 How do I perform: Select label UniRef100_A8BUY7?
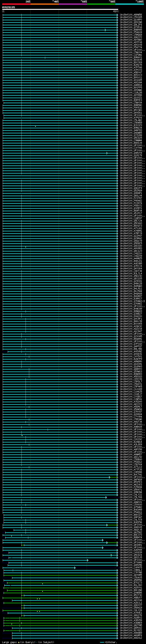tap(131, 597)
